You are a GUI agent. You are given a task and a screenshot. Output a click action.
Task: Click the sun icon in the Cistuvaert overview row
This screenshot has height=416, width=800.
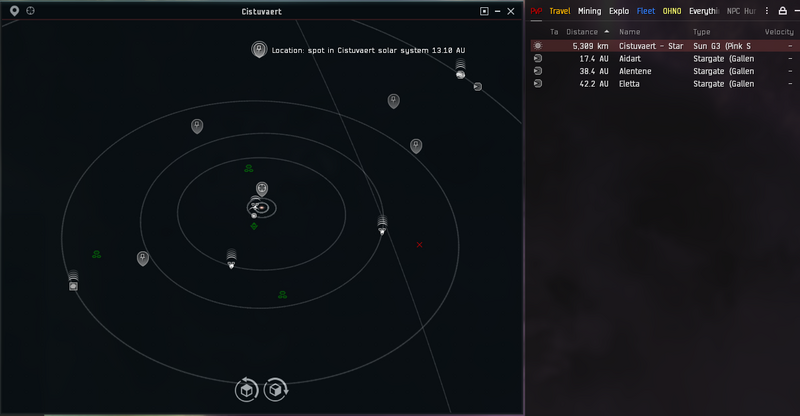538,46
